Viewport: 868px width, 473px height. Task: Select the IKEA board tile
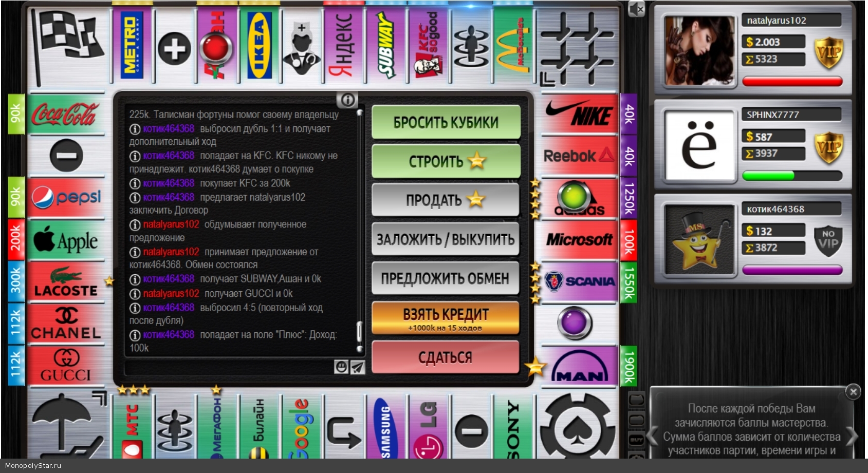259,46
